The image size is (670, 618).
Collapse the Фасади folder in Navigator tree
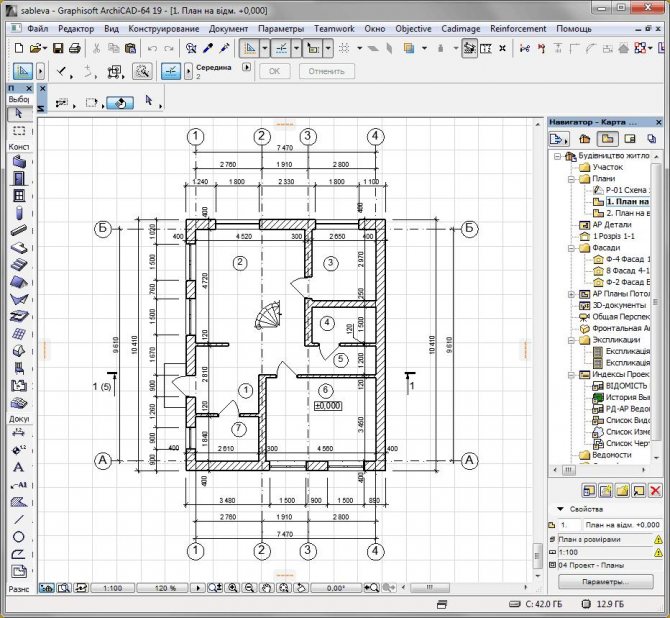(x=571, y=246)
